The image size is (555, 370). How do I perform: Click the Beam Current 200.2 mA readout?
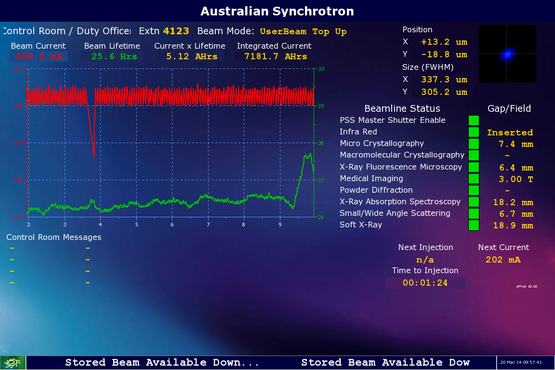coord(39,56)
